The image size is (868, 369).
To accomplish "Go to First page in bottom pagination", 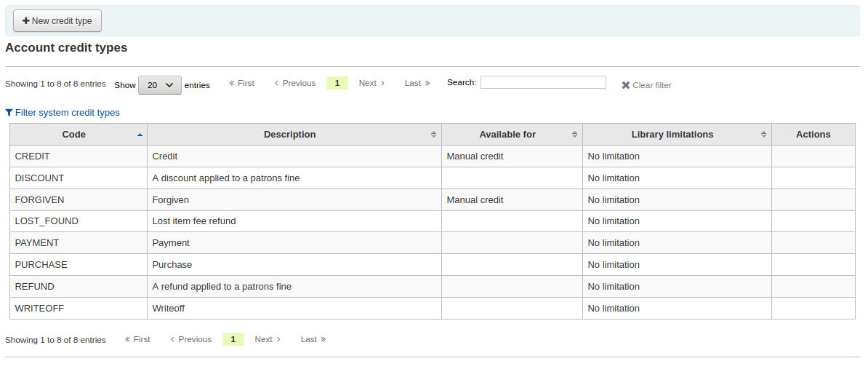I will [137, 339].
